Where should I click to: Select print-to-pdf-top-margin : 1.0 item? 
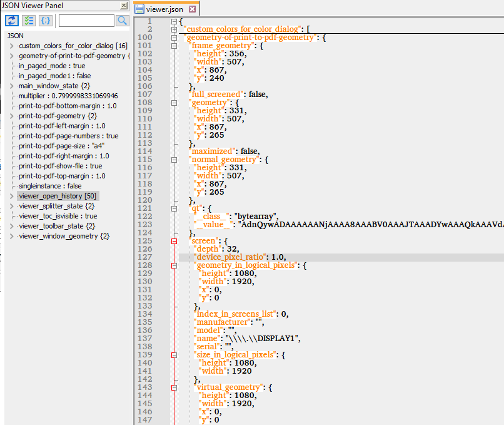point(62,176)
